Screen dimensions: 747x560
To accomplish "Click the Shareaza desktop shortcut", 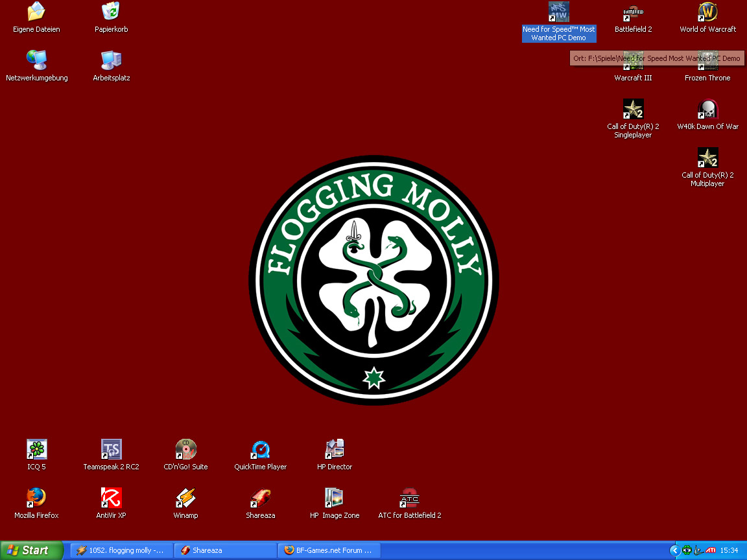I will click(x=260, y=498).
